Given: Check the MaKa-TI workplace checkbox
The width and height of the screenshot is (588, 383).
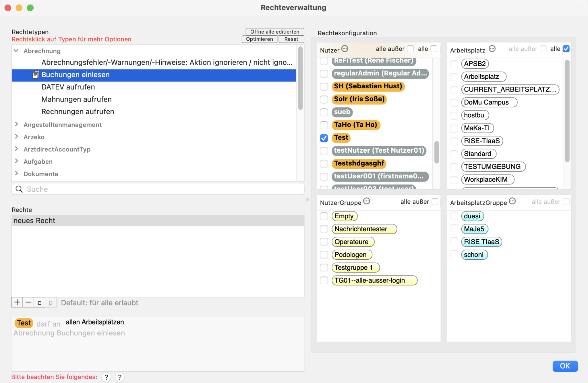Looking at the screenshot, I should (x=454, y=128).
